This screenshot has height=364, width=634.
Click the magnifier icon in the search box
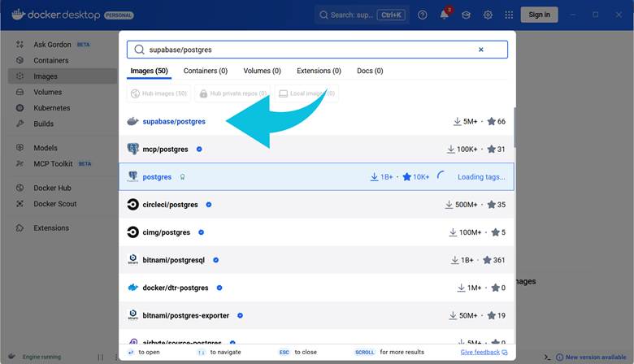pos(139,50)
